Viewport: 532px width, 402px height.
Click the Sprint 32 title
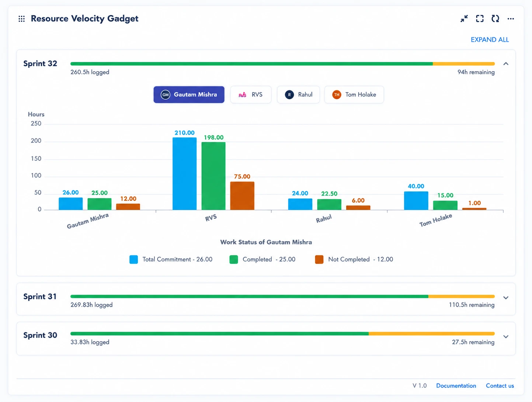[40, 64]
